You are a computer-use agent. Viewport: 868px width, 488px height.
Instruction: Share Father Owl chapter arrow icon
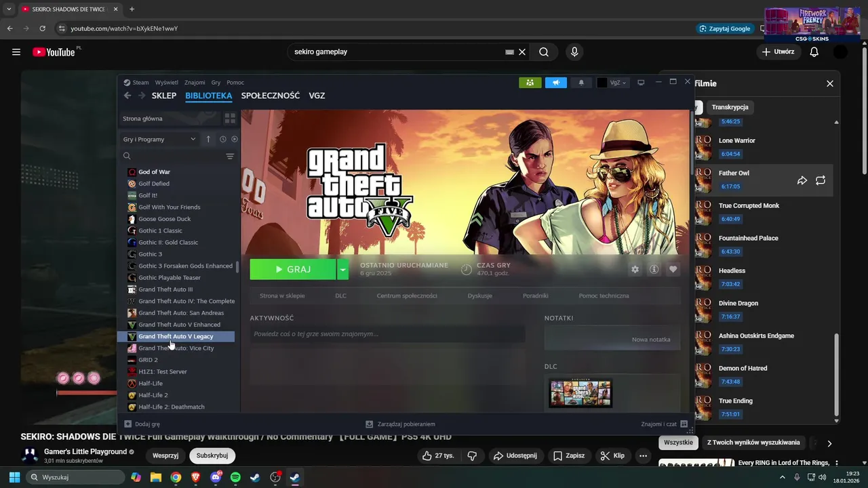[x=802, y=180]
